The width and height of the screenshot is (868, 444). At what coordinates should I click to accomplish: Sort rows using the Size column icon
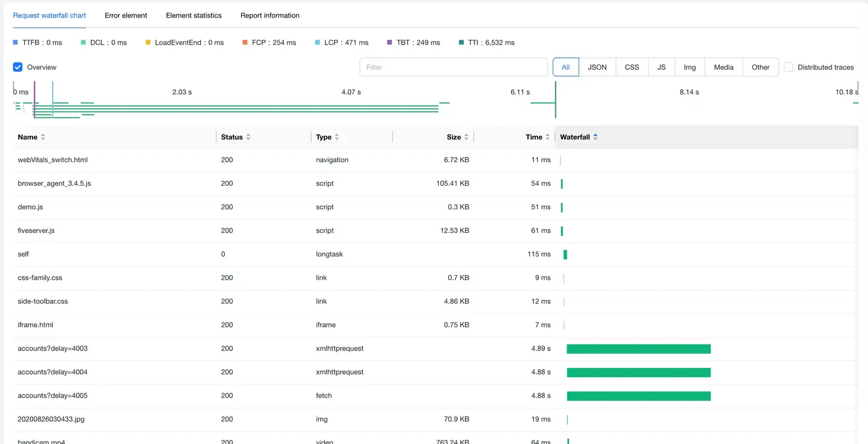point(467,138)
